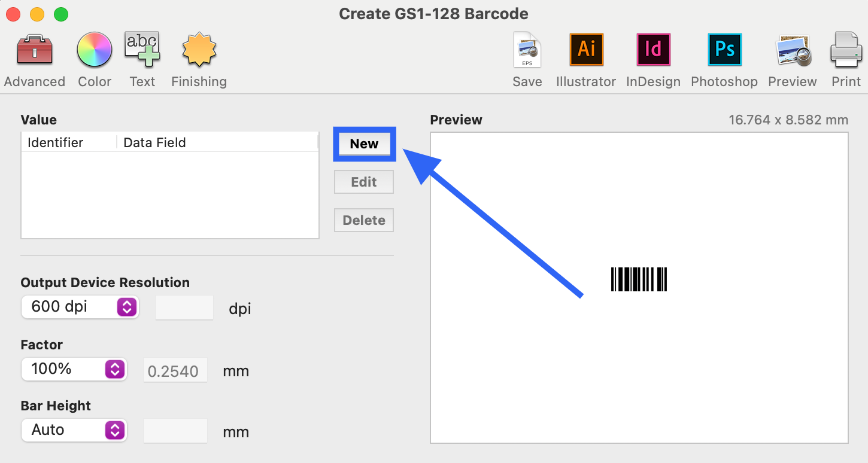Click the custom dpi input field
Viewport: 868px width, 463px height.
pyautogui.click(x=184, y=307)
